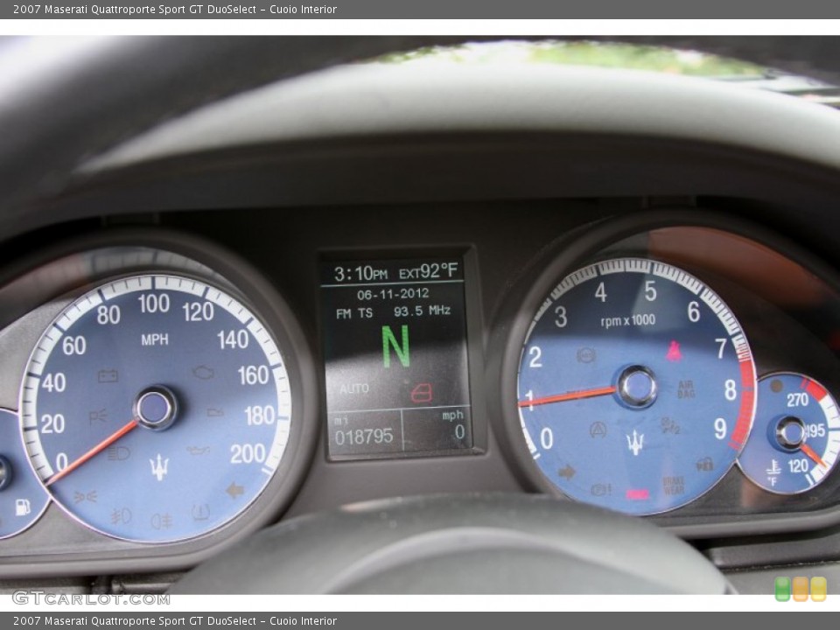
Task: Click the check engine icon on the speedometer
Action: click(204, 372)
